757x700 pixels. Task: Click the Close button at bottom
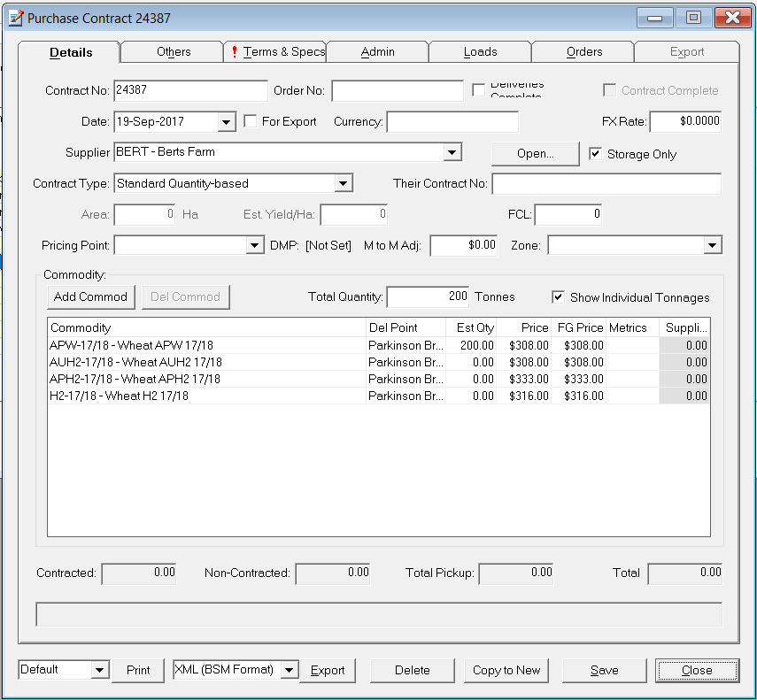pos(697,670)
